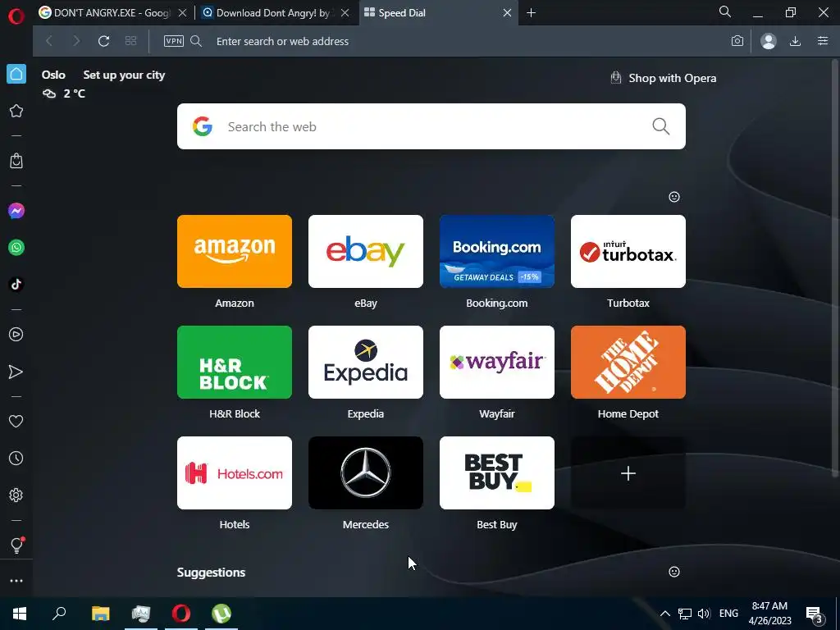This screenshot has width=840, height=630.
Task: Click the vertical page scrollbar
Action: pyautogui.click(x=835, y=268)
